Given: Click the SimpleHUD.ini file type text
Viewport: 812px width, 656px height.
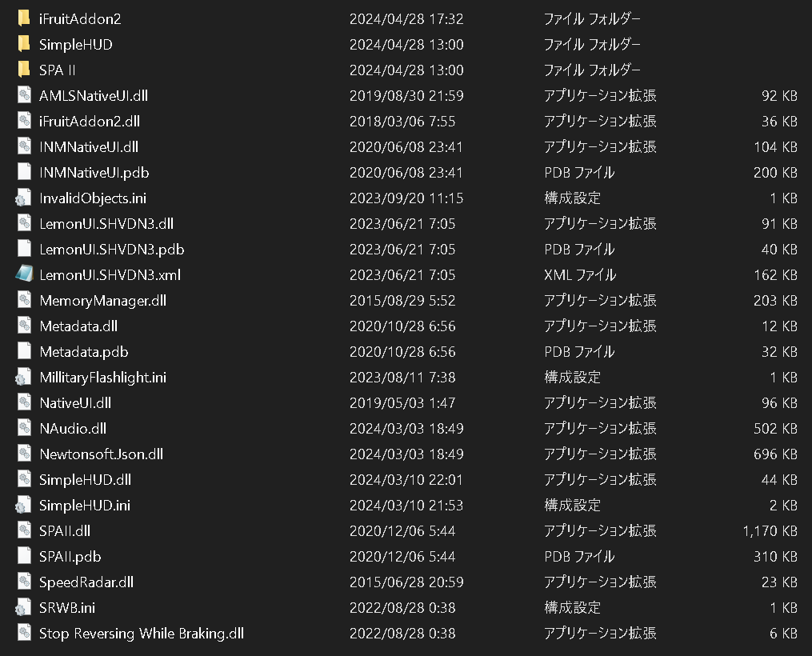Looking at the screenshot, I should pyautogui.click(x=572, y=505).
